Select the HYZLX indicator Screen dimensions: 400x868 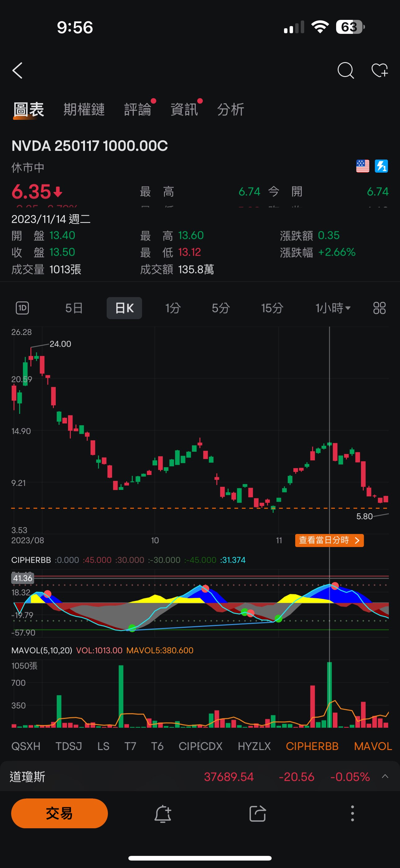[x=254, y=746]
